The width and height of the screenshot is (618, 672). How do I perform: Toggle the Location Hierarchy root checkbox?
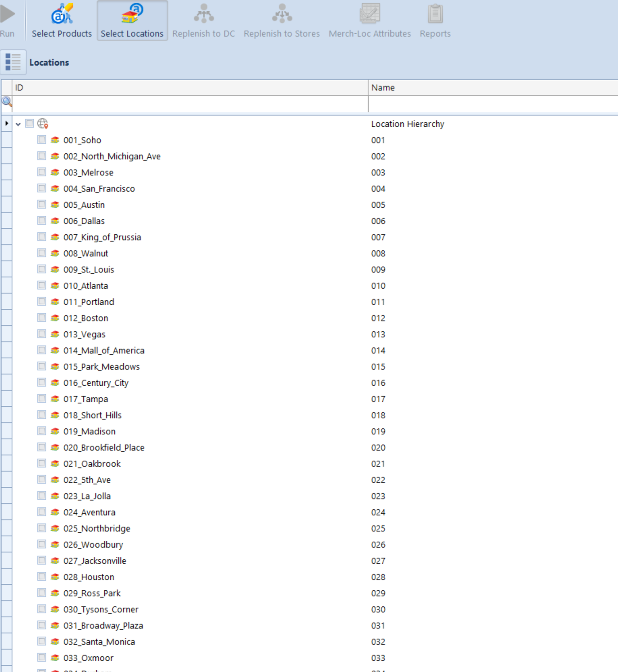pos(30,124)
